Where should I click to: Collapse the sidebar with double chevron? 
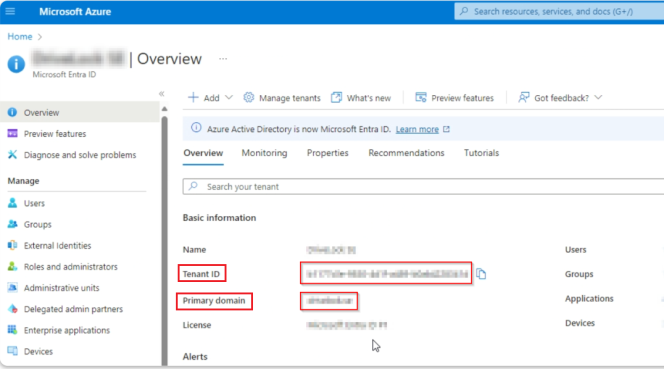coord(161,94)
